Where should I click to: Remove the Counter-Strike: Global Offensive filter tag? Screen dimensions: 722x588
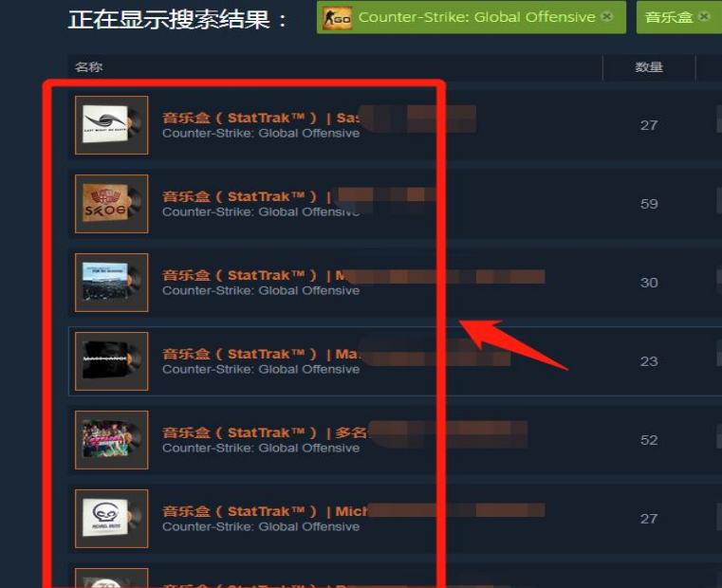pos(607,16)
